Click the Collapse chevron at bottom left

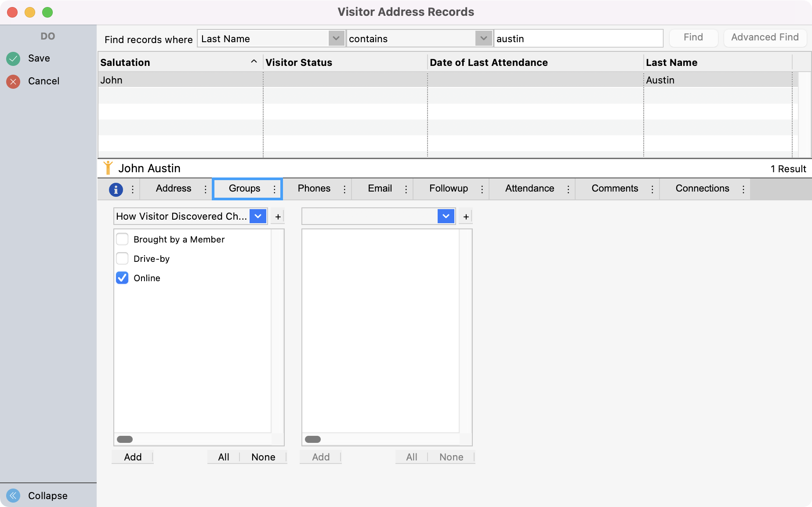pyautogui.click(x=13, y=496)
